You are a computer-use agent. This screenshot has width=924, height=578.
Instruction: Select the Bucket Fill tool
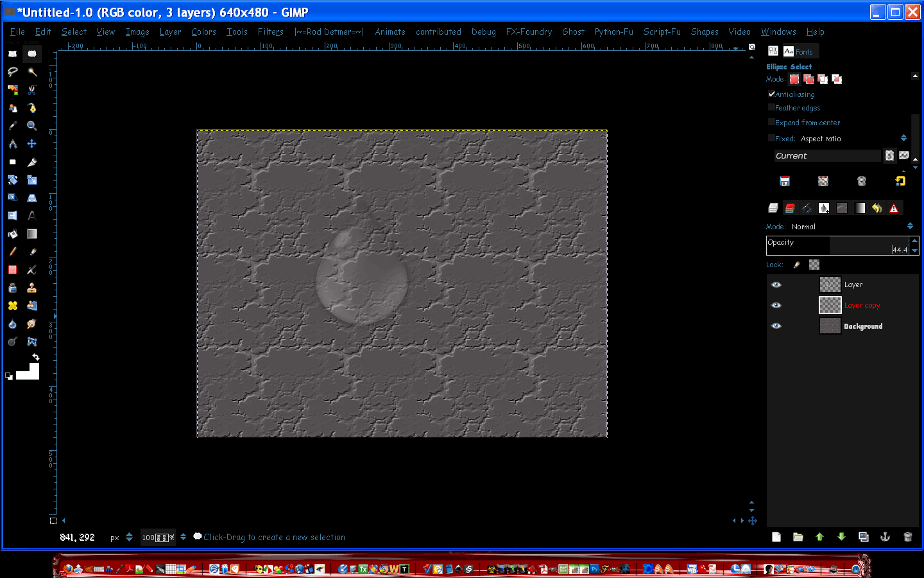[x=12, y=234]
